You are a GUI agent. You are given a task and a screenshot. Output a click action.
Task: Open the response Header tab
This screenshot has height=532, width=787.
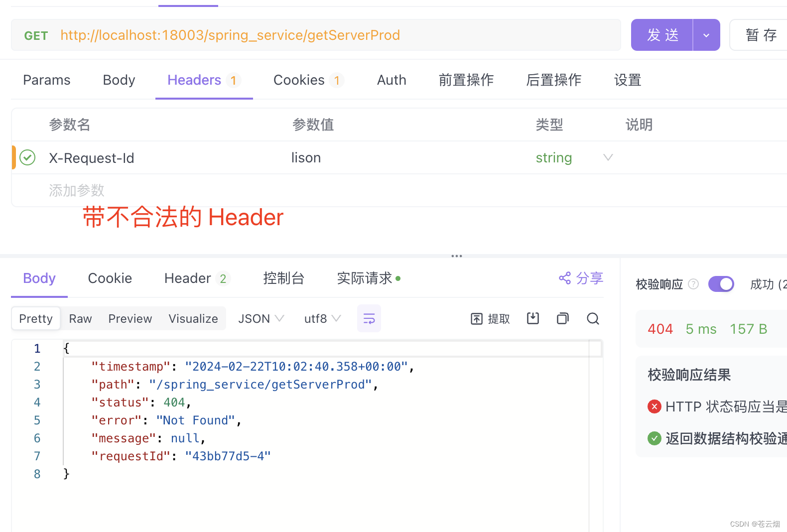(197, 278)
